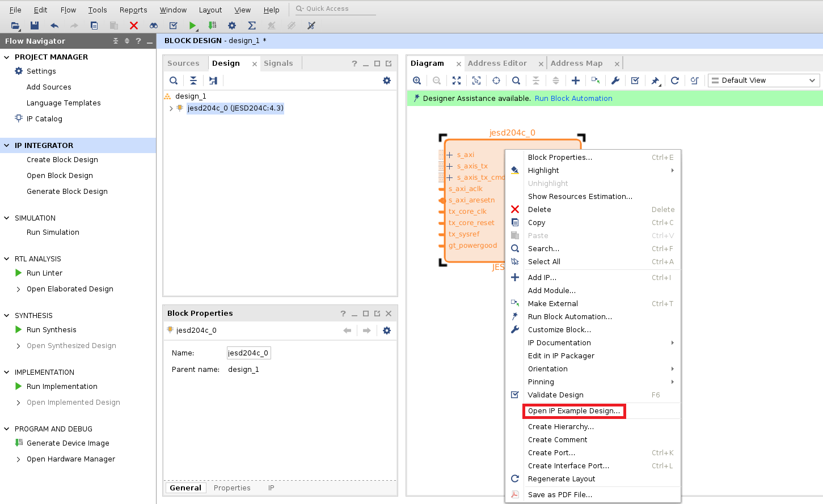The image size is (823, 504).
Task: Click Generate Device Image
Action: point(68,443)
